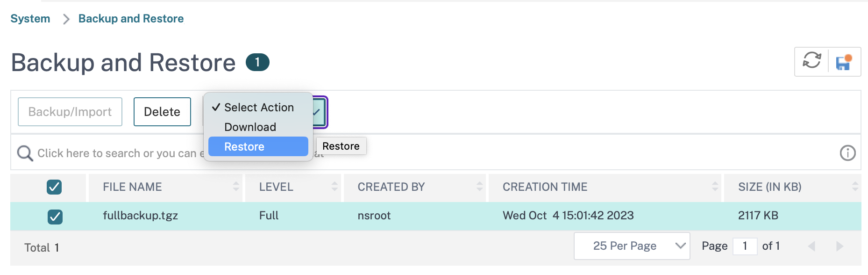
Task: Click the save configuration disk icon
Action: (844, 62)
